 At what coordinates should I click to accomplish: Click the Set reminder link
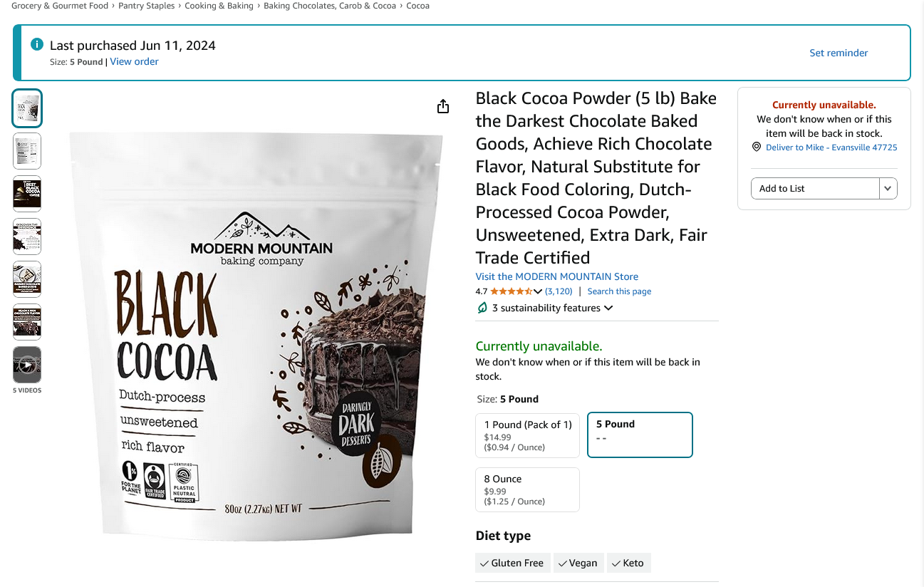coord(839,53)
